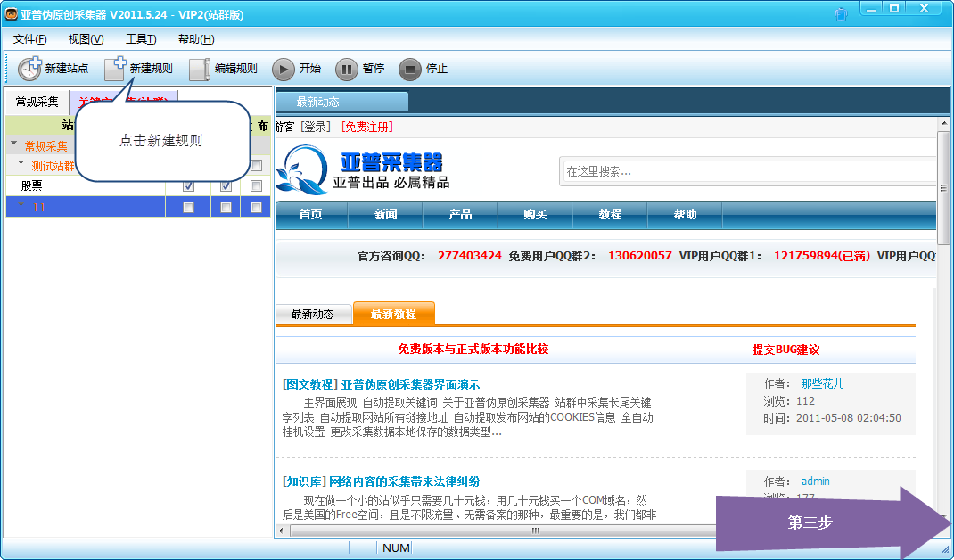The height and width of the screenshot is (560, 954).
Task: Start collection with the 开始 play button
Action: click(283, 69)
